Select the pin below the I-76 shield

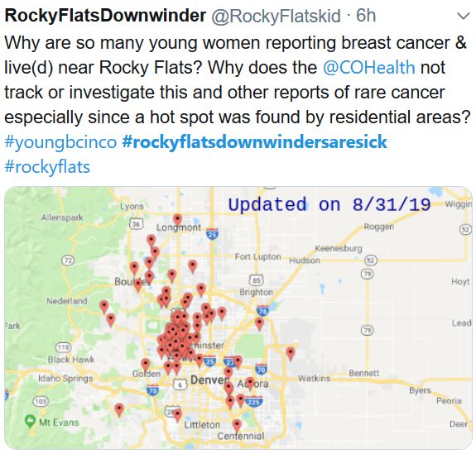tap(259, 323)
